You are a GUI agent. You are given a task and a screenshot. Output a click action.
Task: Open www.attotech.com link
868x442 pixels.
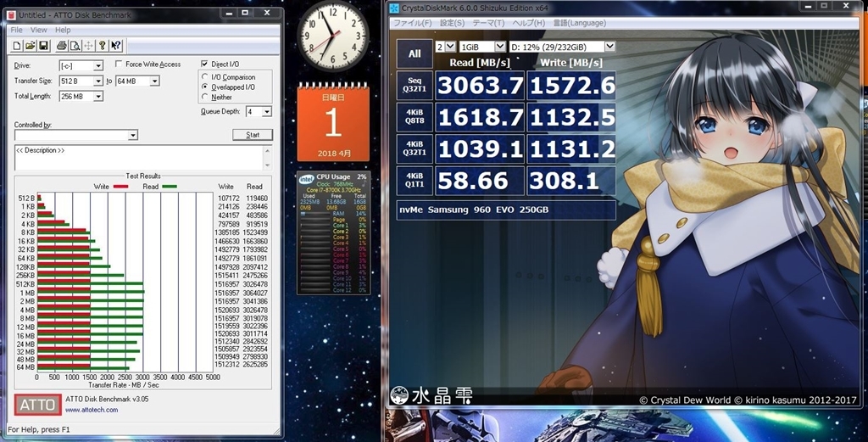point(92,410)
